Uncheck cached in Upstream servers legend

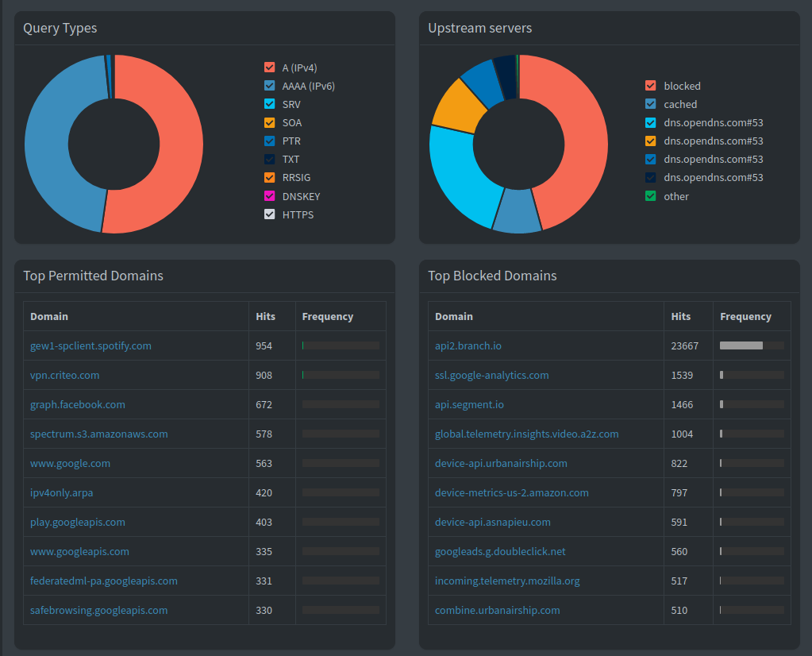tap(651, 104)
